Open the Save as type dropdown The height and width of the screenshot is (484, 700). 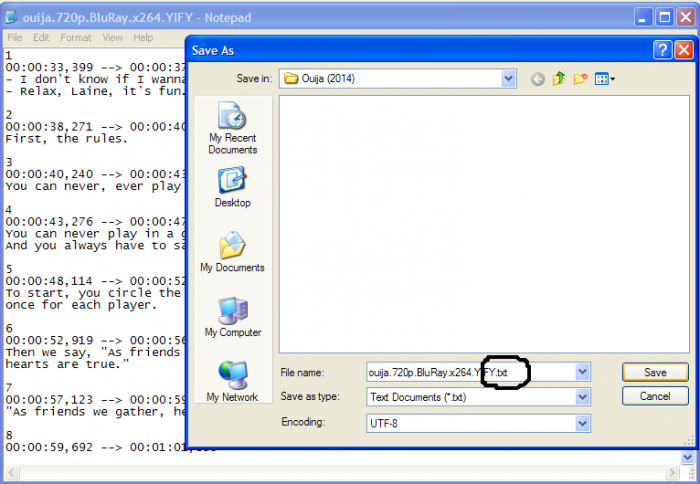pos(582,397)
